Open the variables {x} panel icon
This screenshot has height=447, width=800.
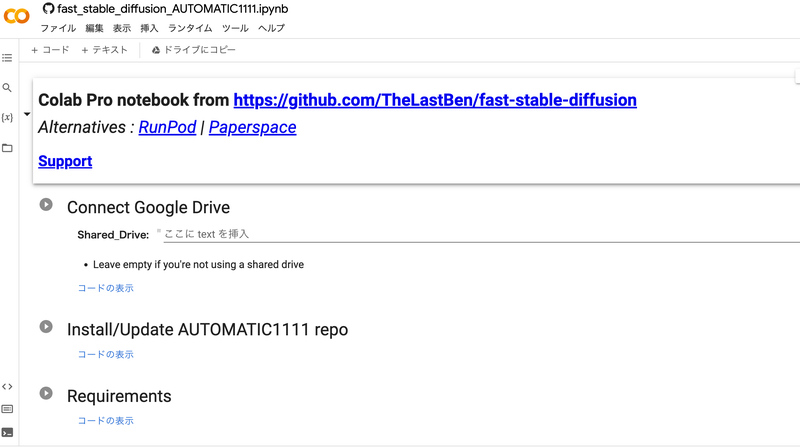7,118
